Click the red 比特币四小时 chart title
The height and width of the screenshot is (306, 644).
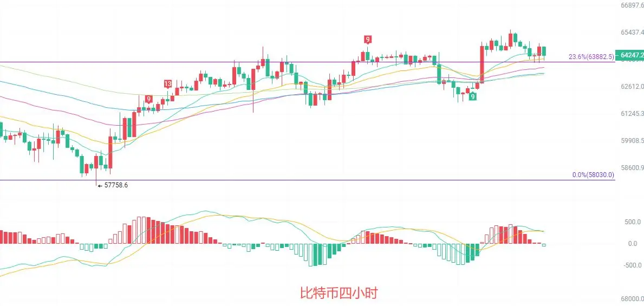pyautogui.click(x=339, y=293)
